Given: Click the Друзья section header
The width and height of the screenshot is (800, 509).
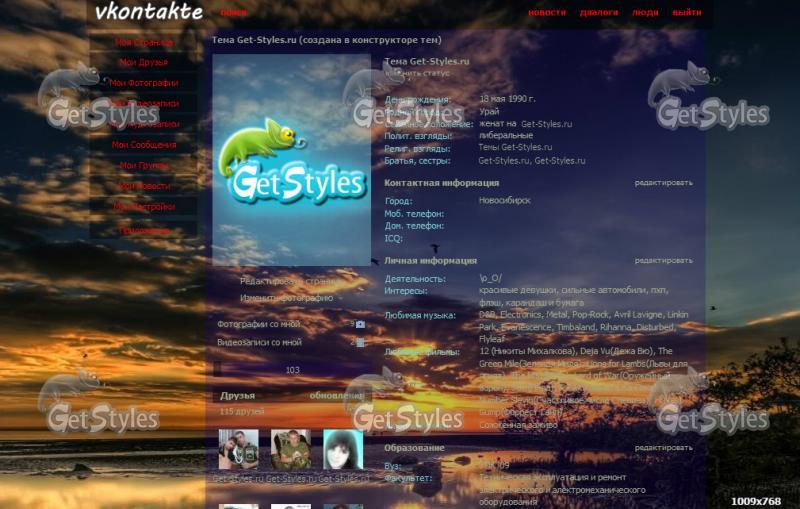Looking at the screenshot, I should pyautogui.click(x=237, y=396).
